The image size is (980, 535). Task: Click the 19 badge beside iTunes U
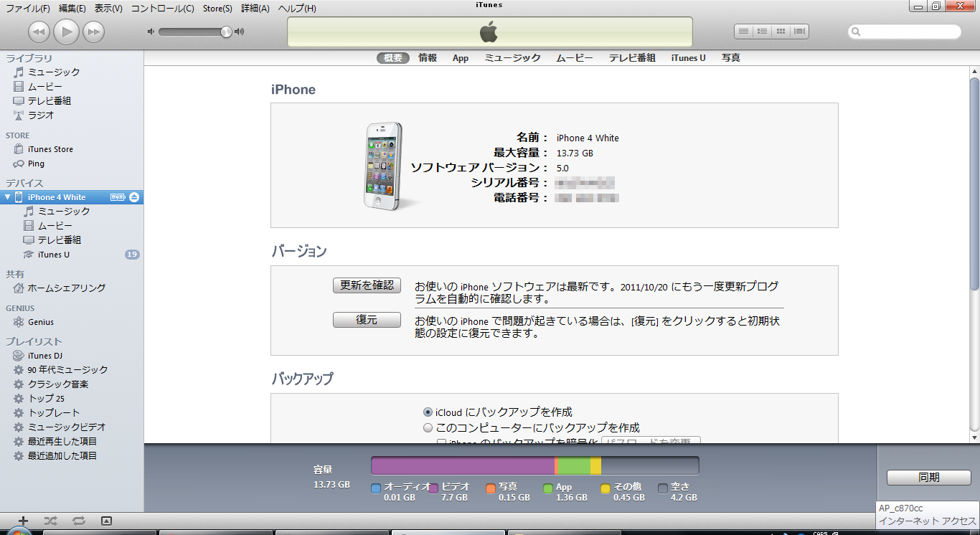tap(132, 255)
